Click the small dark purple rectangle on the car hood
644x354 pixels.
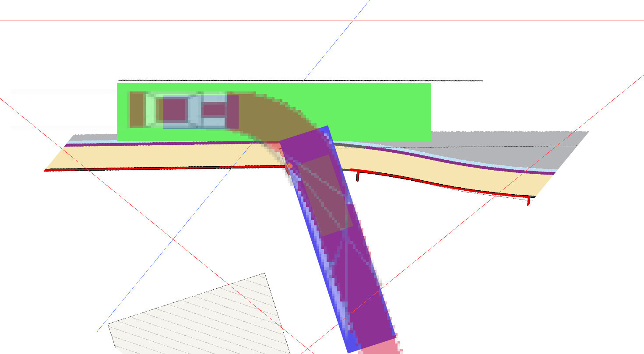pos(215,110)
